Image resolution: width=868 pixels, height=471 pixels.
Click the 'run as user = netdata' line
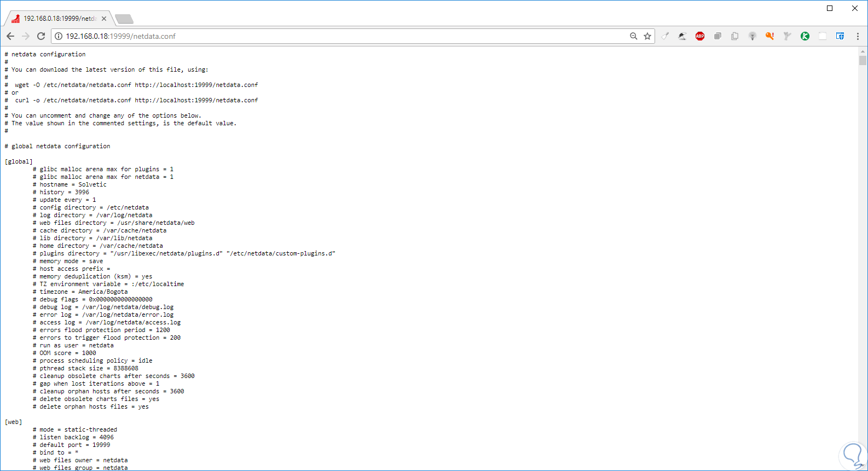coord(73,345)
